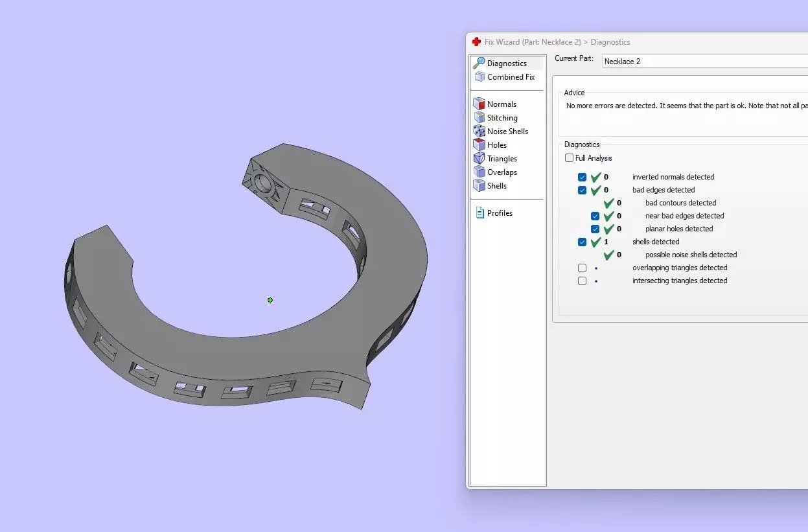
Task: Choose the Normals fix icon
Action: point(479,104)
